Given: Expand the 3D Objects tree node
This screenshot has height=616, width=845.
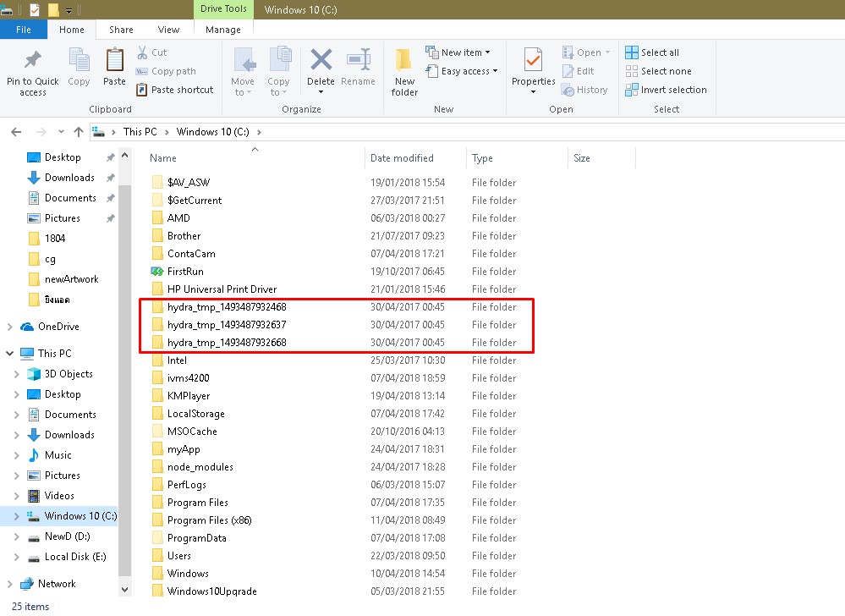Looking at the screenshot, I should point(16,374).
